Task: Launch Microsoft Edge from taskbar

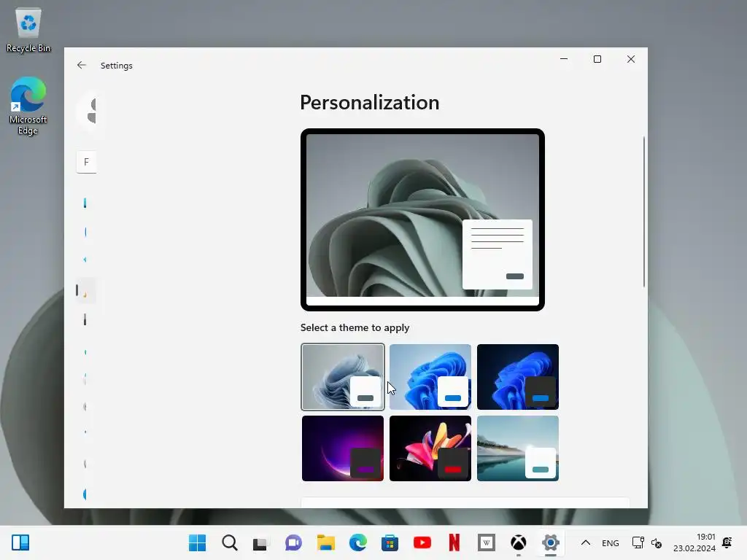Action: (357, 542)
